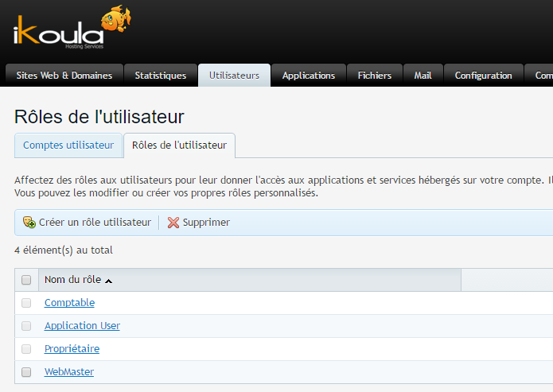Open the Configuration tab
This screenshot has width=553, height=392.
(483, 76)
